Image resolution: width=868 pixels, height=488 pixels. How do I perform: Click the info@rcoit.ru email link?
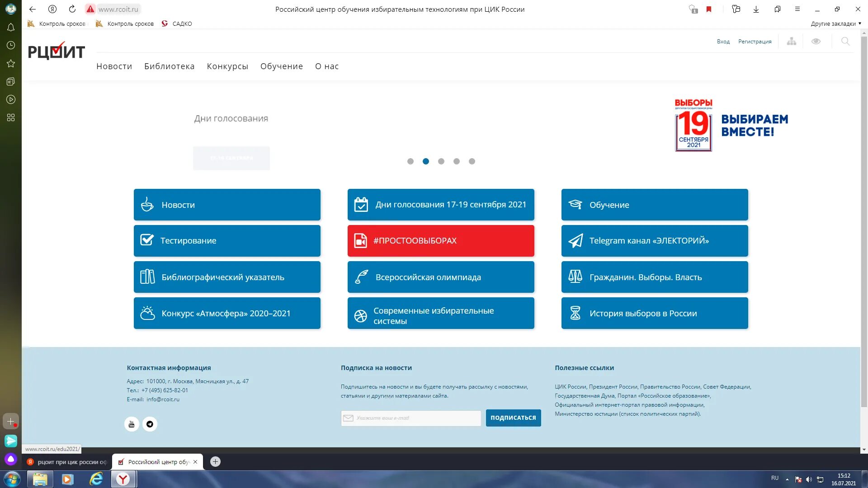point(163,399)
